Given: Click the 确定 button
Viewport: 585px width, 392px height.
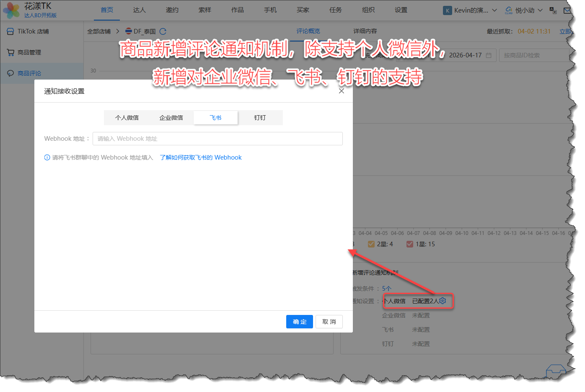Looking at the screenshot, I should point(299,322).
